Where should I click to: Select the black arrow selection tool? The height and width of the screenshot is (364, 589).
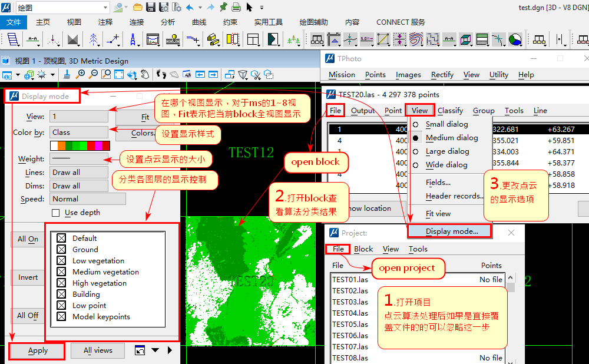[x=249, y=7]
